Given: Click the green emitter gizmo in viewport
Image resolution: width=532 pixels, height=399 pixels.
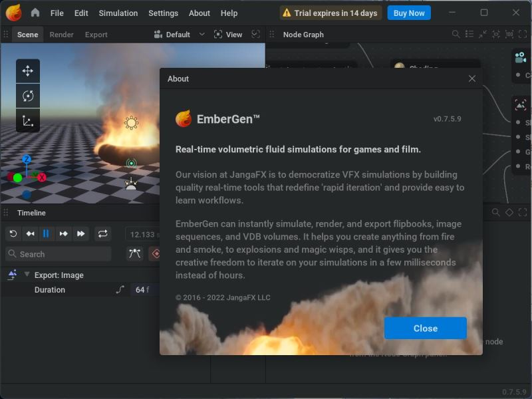Looking at the screenshot, I should 131,163.
